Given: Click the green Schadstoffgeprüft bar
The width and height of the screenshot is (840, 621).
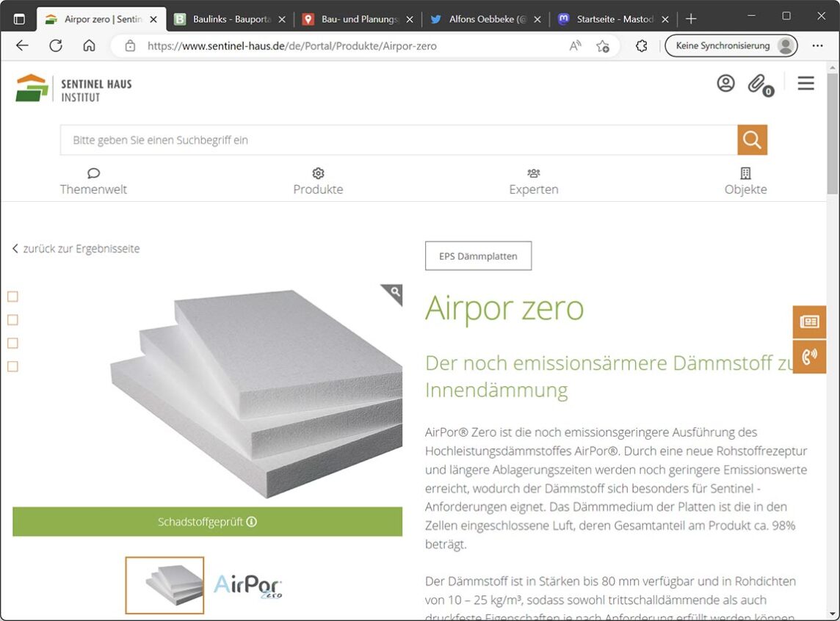Looking at the screenshot, I should [207, 521].
